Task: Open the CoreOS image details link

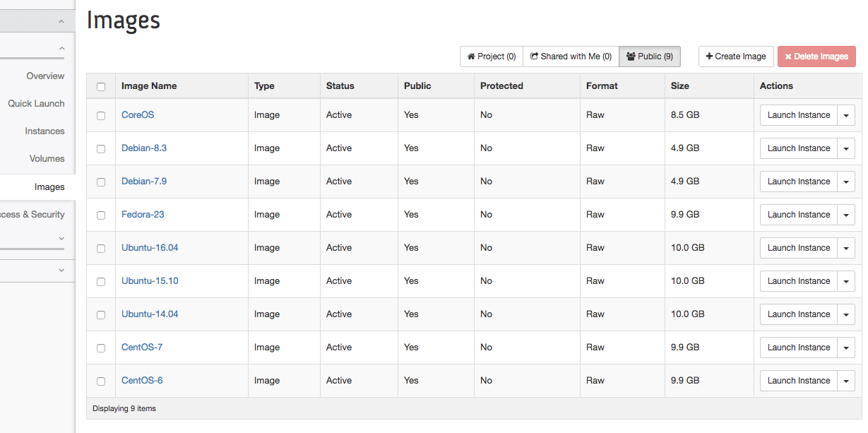Action: click(138, 115)
